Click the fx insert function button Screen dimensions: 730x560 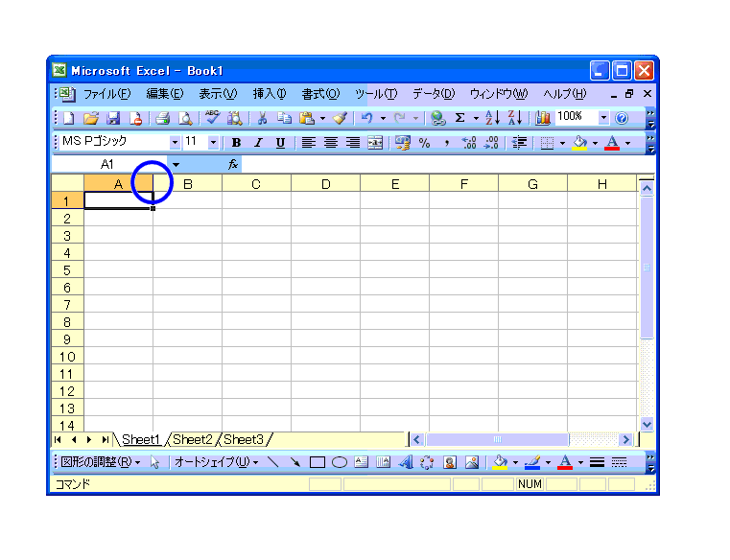coord(233,164)
